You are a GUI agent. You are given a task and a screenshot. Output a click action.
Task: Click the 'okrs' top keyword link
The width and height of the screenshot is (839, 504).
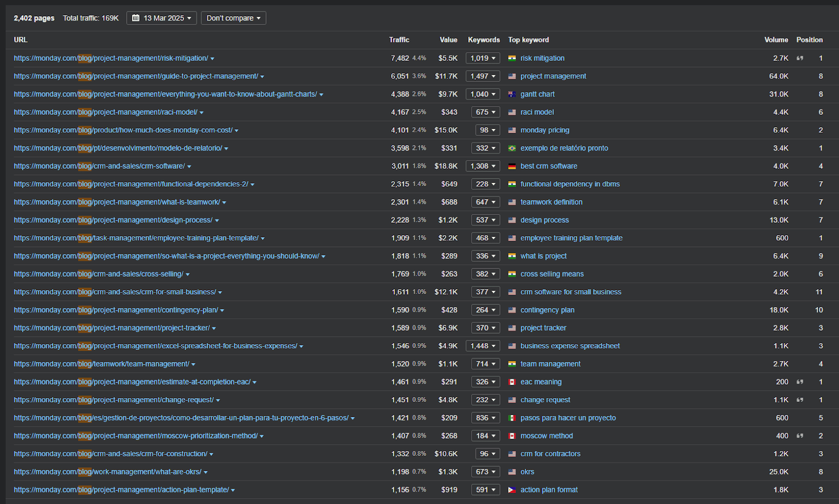(x=527, y=472)
